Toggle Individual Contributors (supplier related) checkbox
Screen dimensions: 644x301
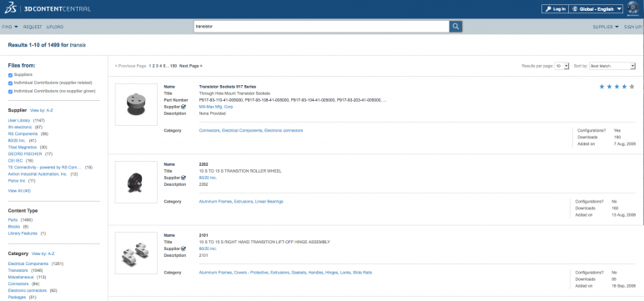[10, 83]
